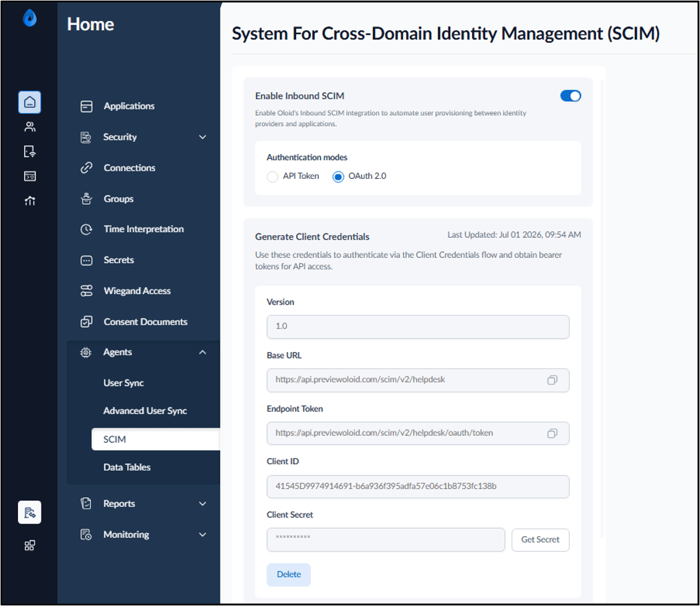Click the Client ID field
This screenshot has height=606, width=700.
pyautogui.click(x=418, y=487)
